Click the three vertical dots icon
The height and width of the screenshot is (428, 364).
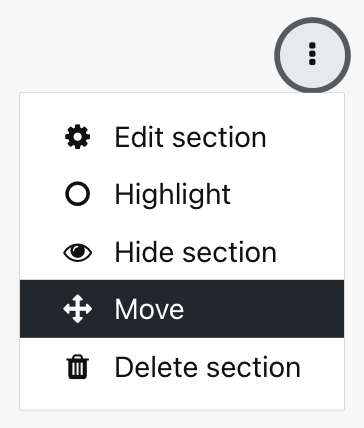312,54
